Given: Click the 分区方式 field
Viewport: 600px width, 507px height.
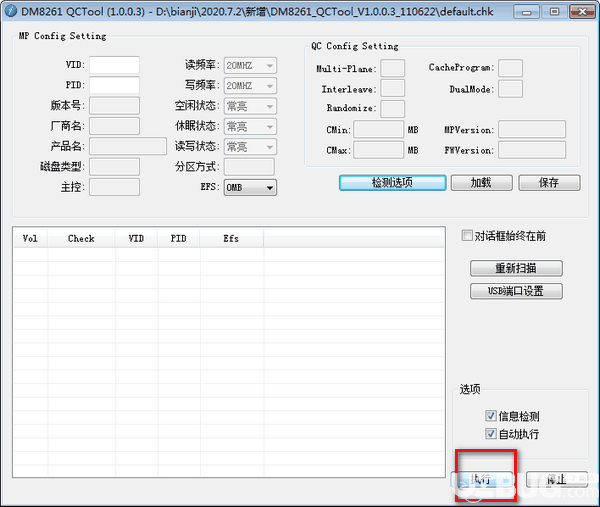Looking at the screenshot, I should tap(249, 167).
